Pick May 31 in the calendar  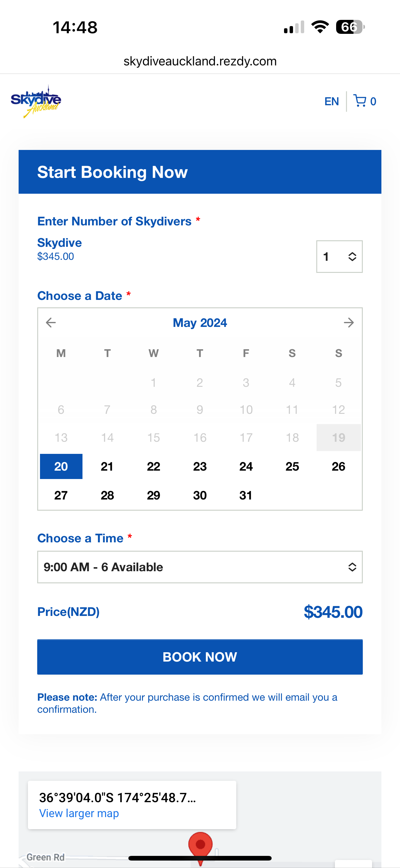click(246, 495)
